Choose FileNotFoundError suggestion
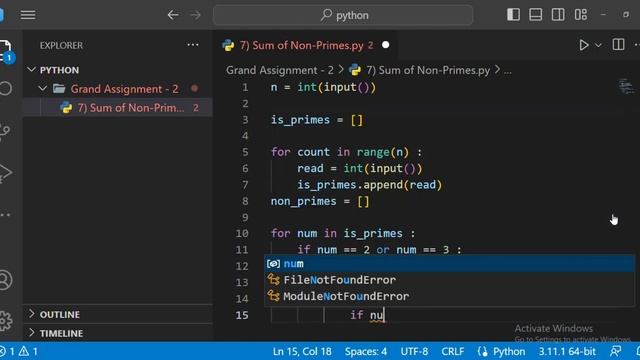Viewport: 640px width, 360px height. point(449,280)
